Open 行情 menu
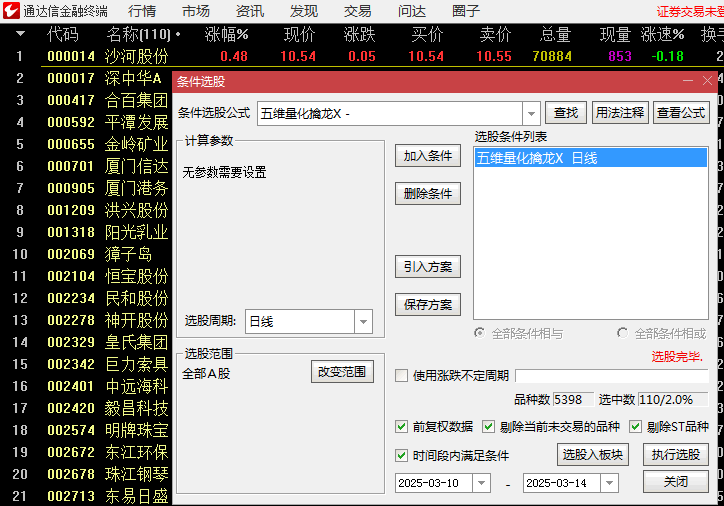 142,11
